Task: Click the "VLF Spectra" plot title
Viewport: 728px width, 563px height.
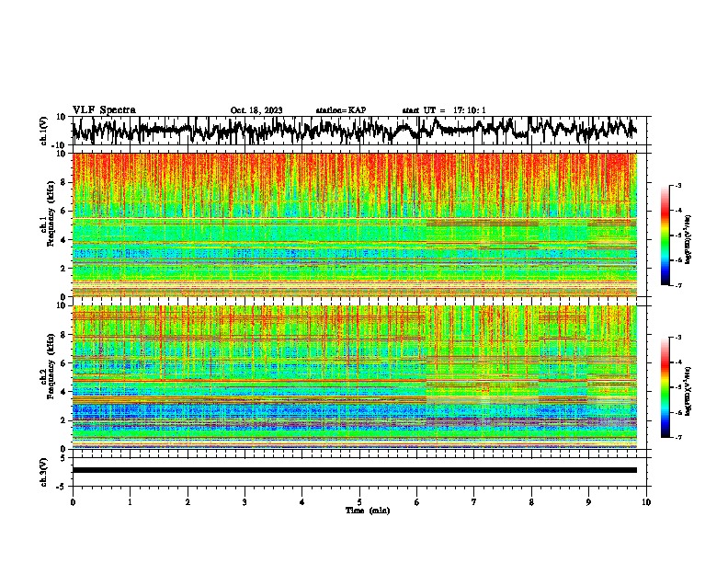Action: [104, 110]
